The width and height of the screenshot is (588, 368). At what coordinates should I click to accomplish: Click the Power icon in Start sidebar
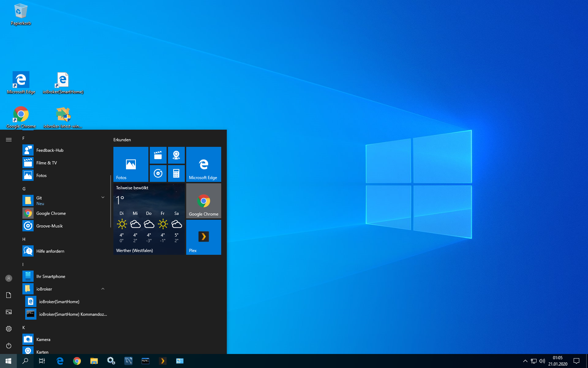(9, 346)
